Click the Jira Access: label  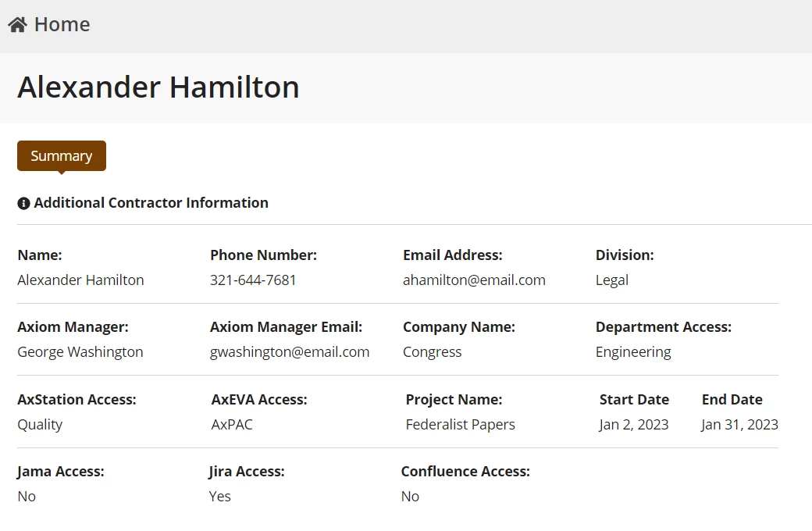(x=247, y=472)
